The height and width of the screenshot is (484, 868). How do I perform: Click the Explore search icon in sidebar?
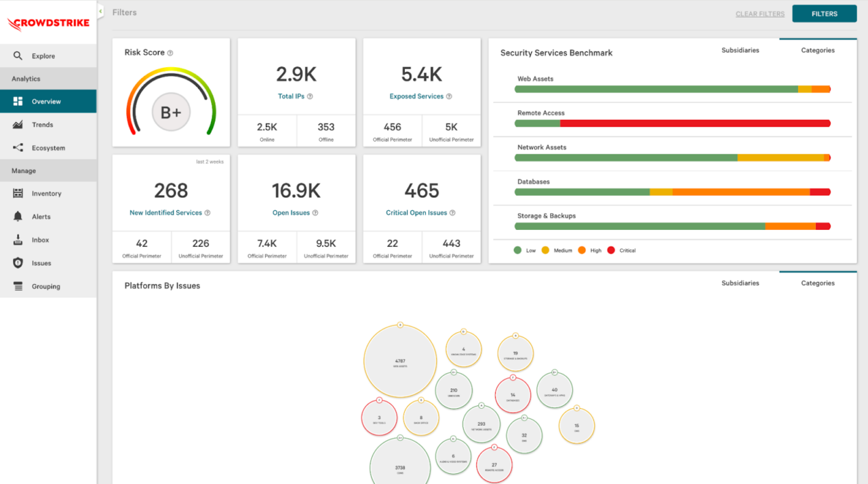pyautogui.click(x=18, y=56)
